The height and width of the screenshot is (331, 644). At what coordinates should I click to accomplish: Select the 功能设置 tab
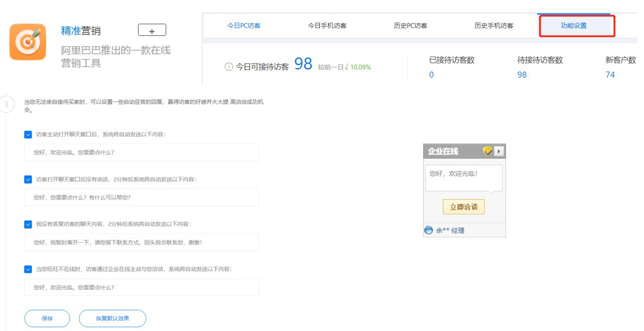(x=574, y=26)
